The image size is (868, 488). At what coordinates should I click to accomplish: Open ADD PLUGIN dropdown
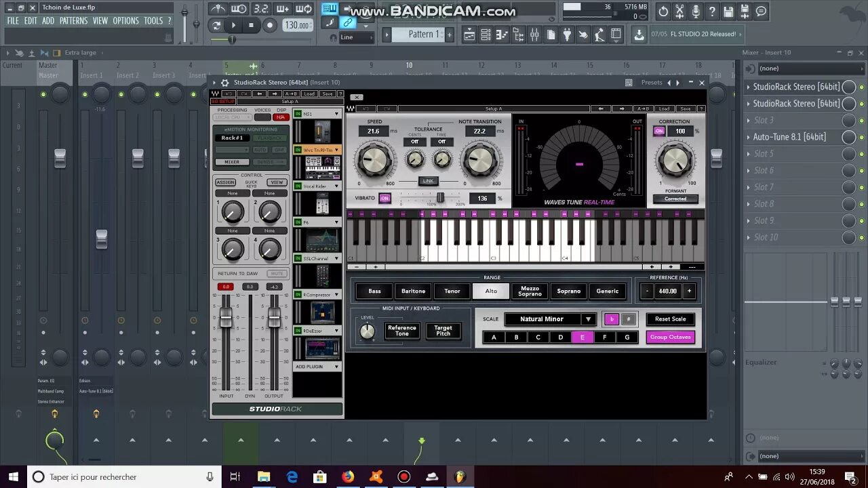[x=317, y=367]
